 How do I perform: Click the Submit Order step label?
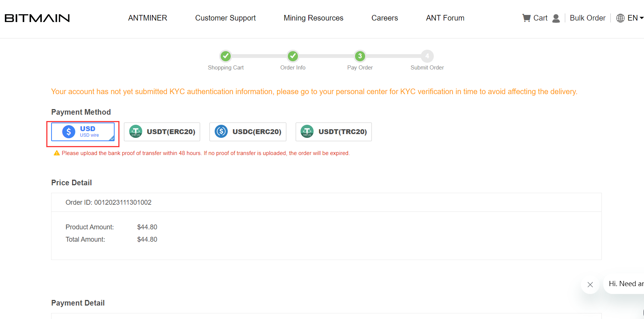coord(427,68)
